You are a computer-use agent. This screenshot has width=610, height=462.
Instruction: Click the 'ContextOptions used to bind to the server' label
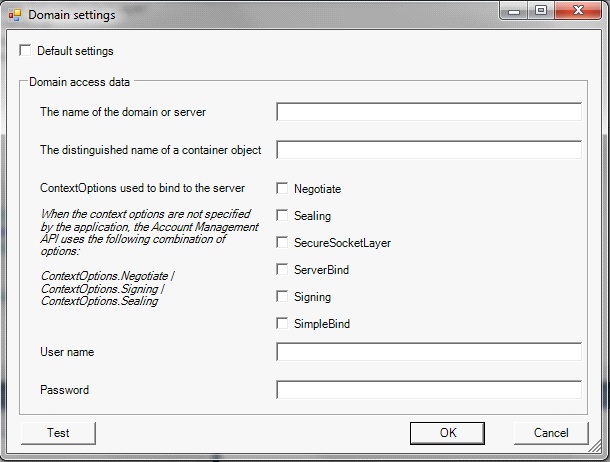142,188
